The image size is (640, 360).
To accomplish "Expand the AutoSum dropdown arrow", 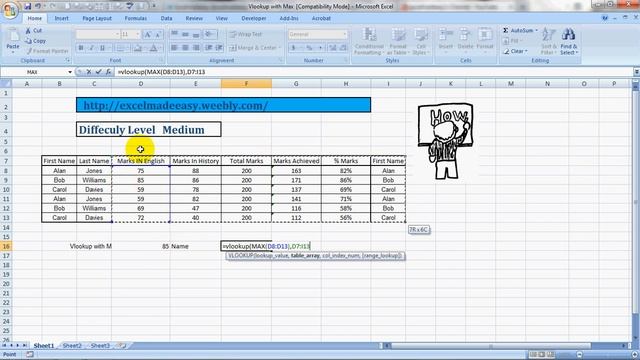I will pos(536,31).
